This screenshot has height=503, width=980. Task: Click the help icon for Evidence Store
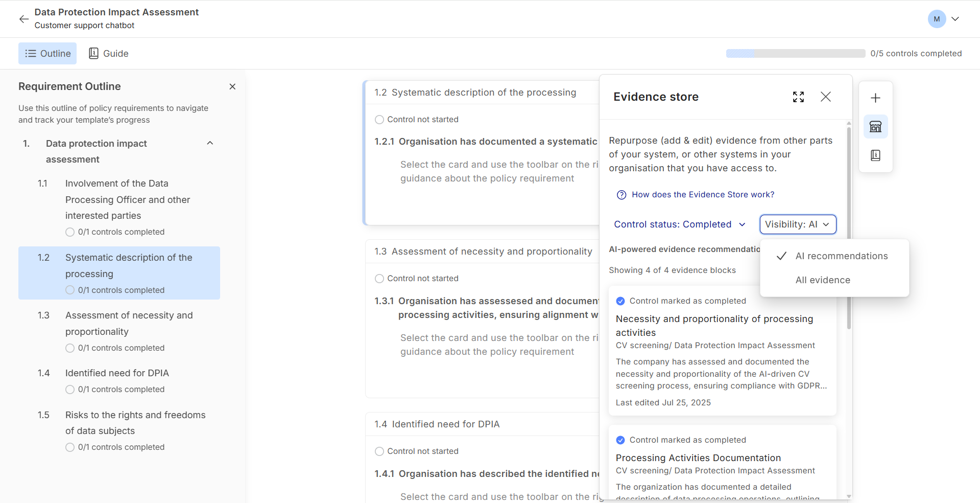click(621, 195)
